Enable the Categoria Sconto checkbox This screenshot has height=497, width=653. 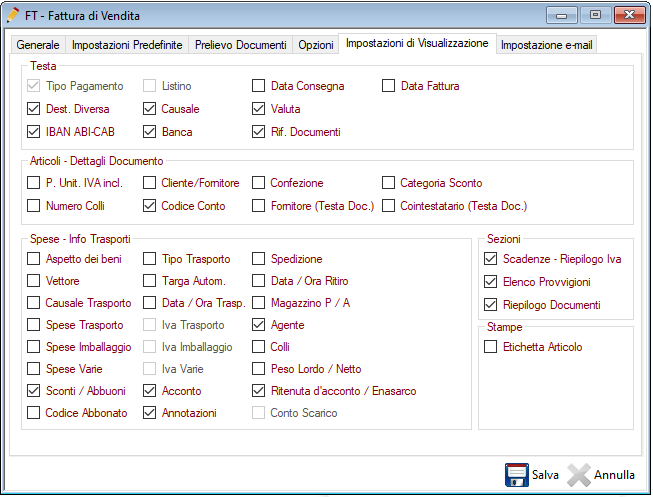[389, 183]
